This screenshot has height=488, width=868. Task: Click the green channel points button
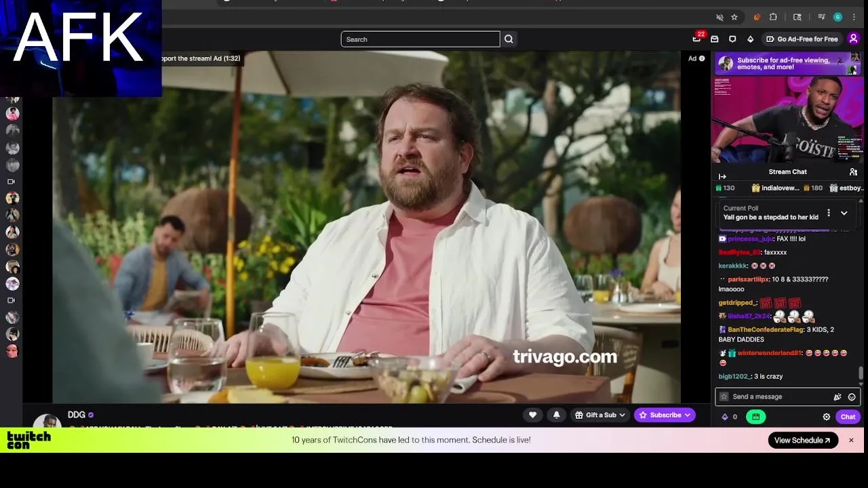point(756,417)
